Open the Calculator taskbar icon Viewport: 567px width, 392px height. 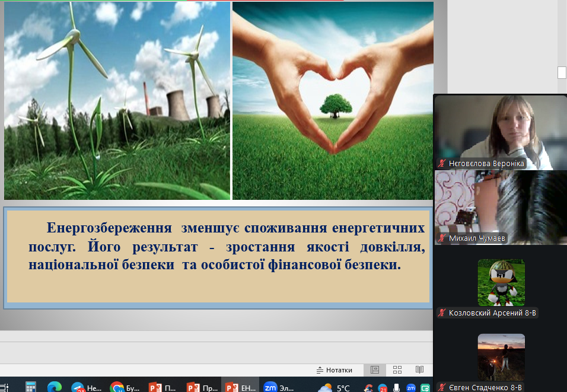point(30,387)
